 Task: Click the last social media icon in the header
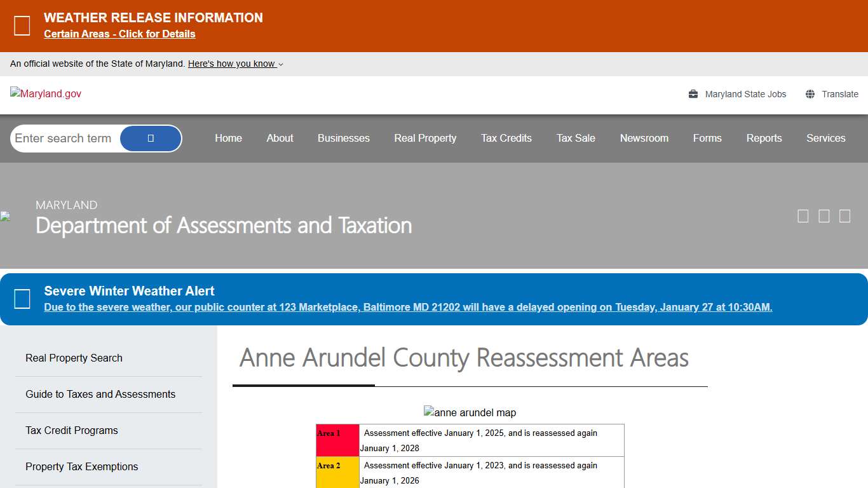click(844, 216)
